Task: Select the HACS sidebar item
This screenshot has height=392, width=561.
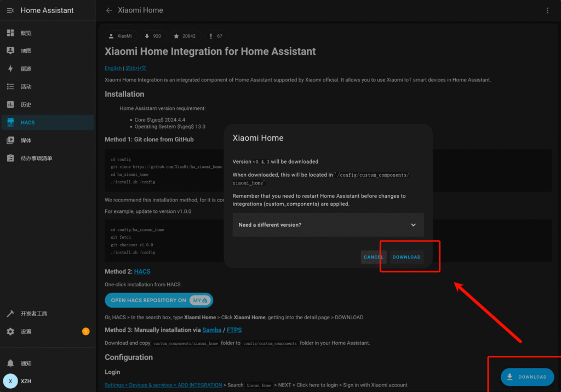Action: pos(27,123)
